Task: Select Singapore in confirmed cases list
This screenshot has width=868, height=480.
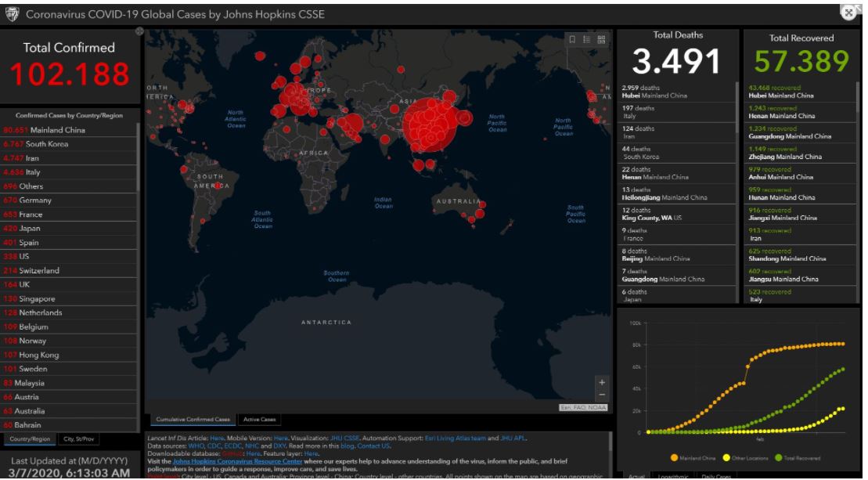Action: tap(68, 299)
